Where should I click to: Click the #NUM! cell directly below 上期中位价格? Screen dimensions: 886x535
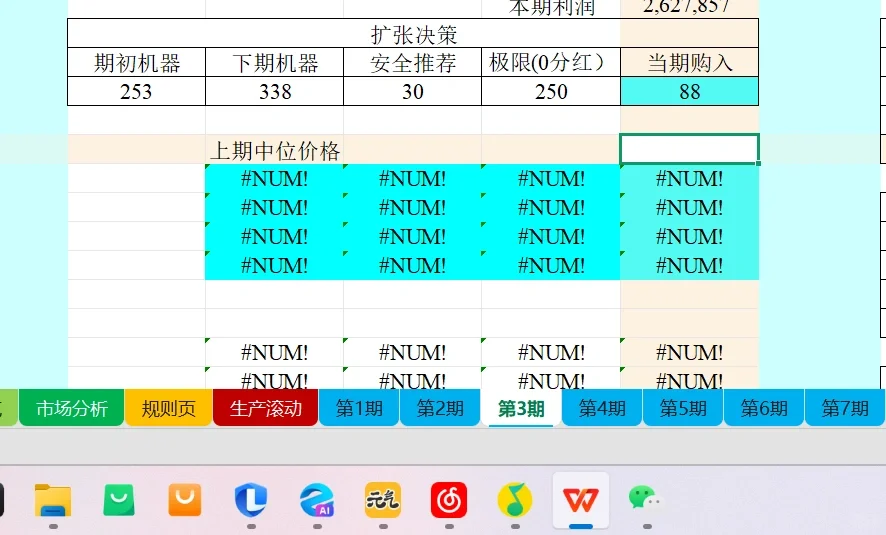[275, 179]
